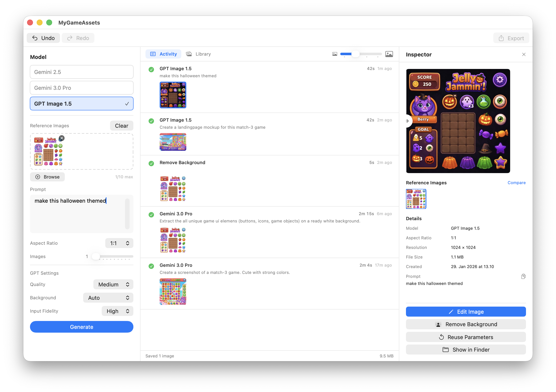Image resolution: width=556 pixels, height=392 pixels.
Task: Select the Gemini 3.0 Pro model
Action: coord(82,88)
